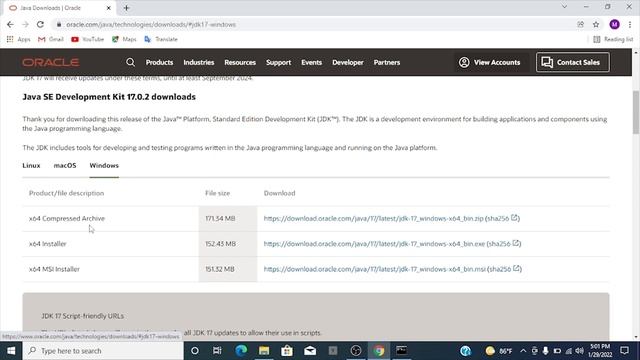640x360 pixels.
Task: Open Cortana circle icon on taskbar
Action: point(195,351)
